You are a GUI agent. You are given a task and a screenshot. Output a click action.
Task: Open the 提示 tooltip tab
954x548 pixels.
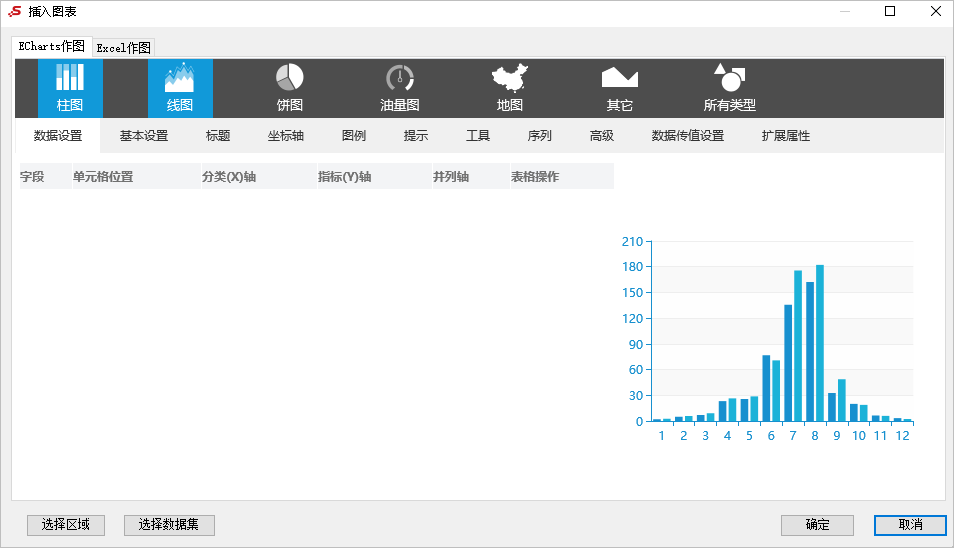(416, 136)
